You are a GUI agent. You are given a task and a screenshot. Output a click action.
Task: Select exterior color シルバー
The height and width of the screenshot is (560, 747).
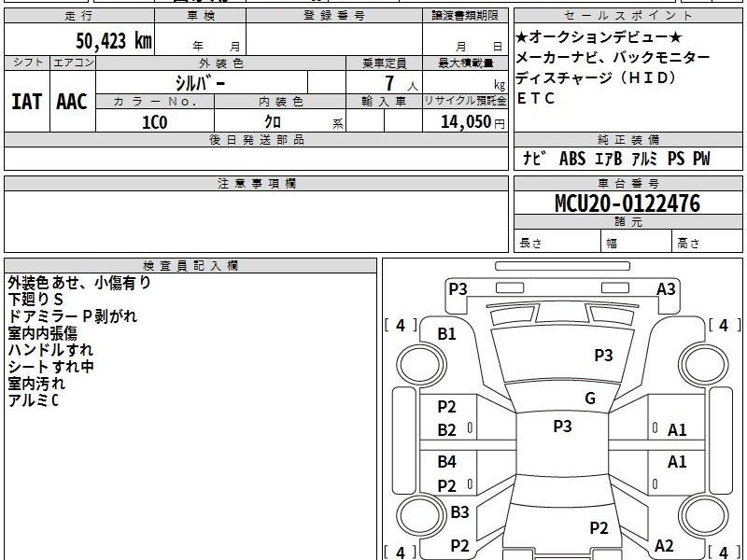(200, 83)
